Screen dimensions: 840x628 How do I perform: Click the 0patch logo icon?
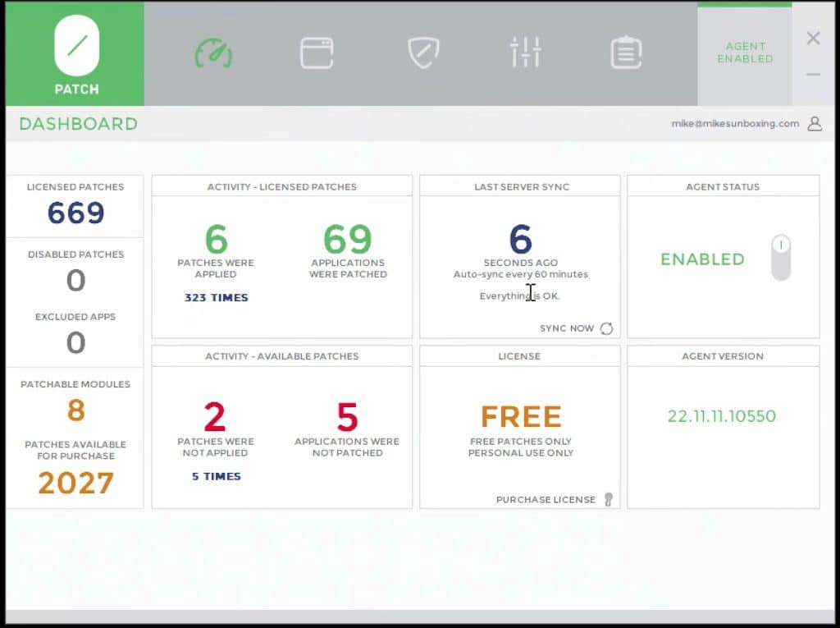(76, 46)
